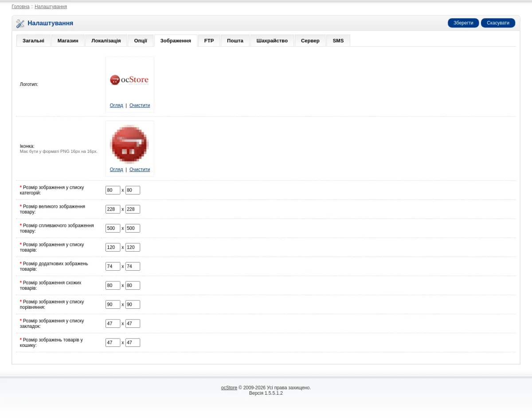Open the Магазин tab
532x420 pixels.
coord(68,41)
